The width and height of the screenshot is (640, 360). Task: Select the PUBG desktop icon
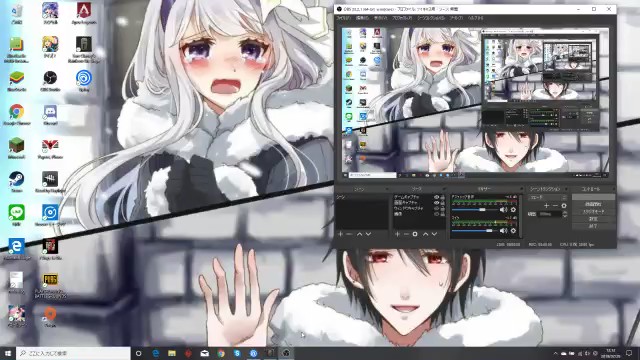pos(50,285)
